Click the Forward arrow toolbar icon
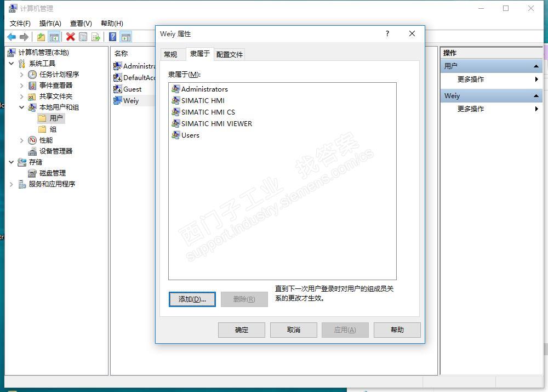Screen dimensions: 548x392 tap(24, 37)
